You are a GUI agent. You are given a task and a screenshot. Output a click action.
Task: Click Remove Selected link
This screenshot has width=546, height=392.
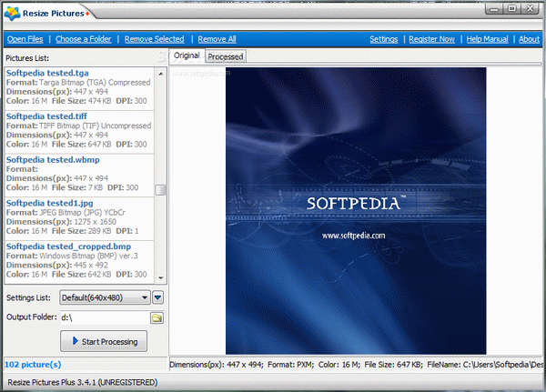(155, 39)
